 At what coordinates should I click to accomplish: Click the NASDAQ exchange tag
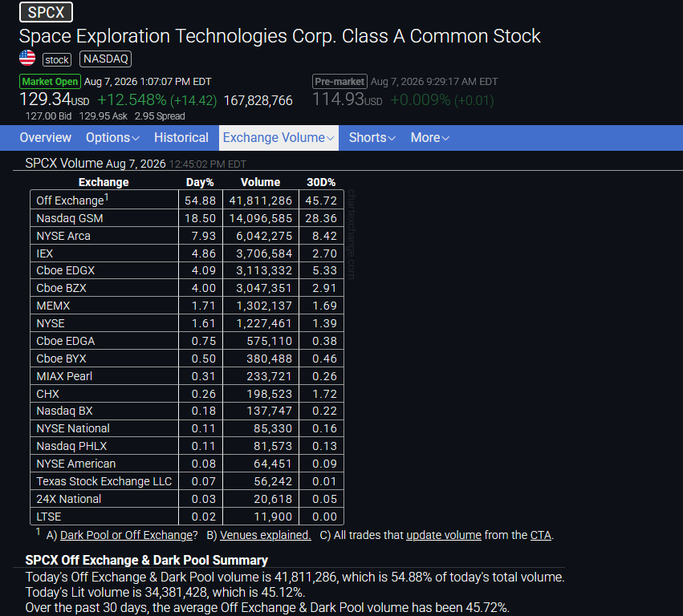click(x=105, y=59)
